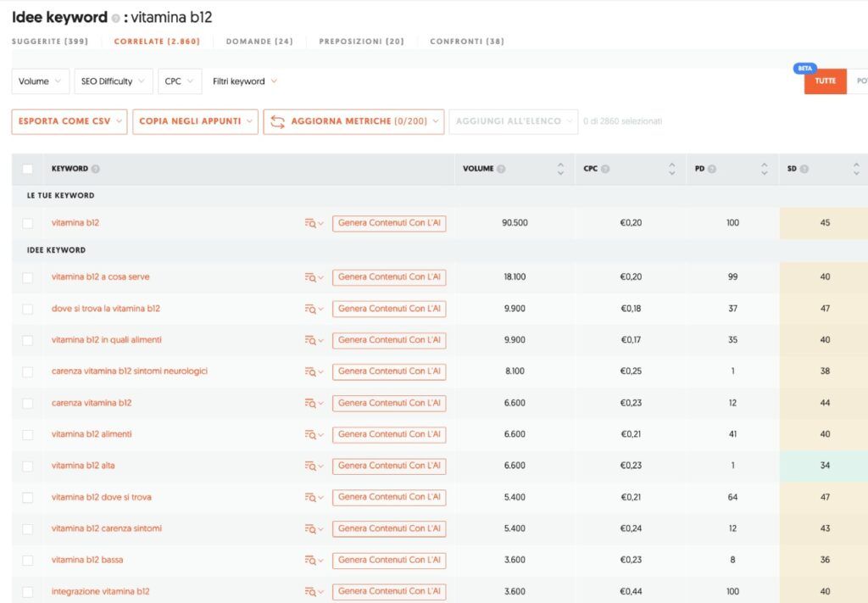Image resolution: width=868 pixels, height=603 pixels.
Task: Switch to the Correlate (2.860) tab
Action: click(x=157, y=42)
